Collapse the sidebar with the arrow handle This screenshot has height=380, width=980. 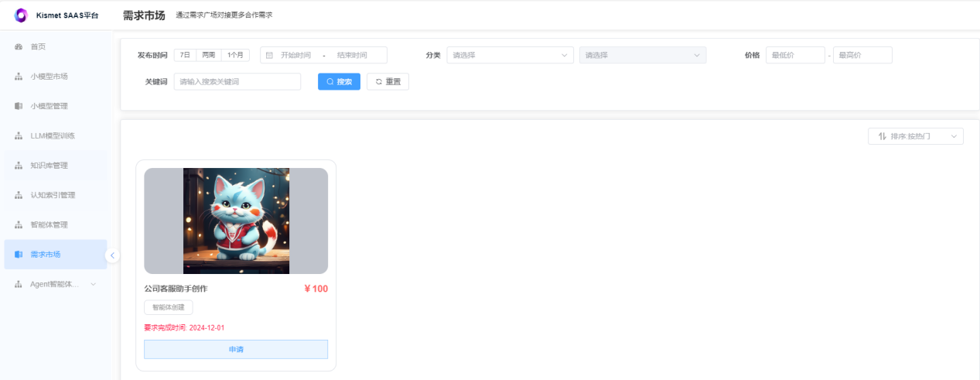pyautogui.click(x=112, y=255)
